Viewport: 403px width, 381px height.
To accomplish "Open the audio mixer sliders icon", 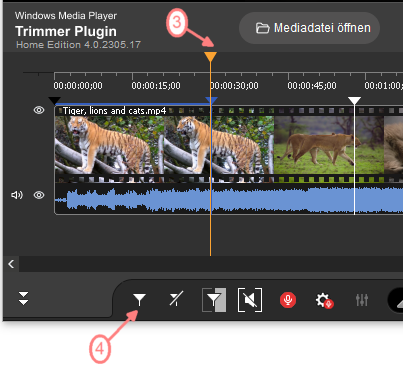I will click(362, 300).
